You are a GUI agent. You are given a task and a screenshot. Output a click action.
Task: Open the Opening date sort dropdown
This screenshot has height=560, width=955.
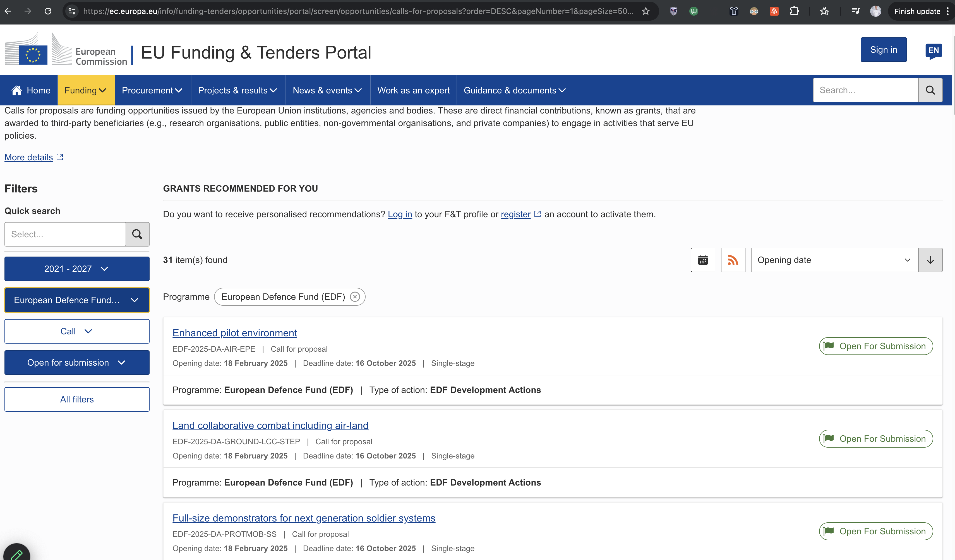tap(834, 260)
